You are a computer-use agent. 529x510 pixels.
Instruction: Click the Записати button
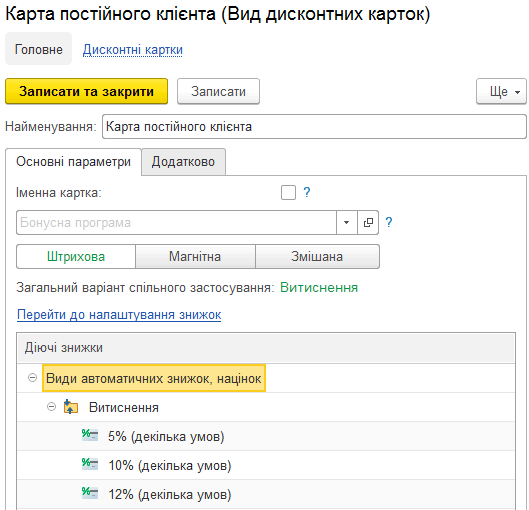coord(218,91)
